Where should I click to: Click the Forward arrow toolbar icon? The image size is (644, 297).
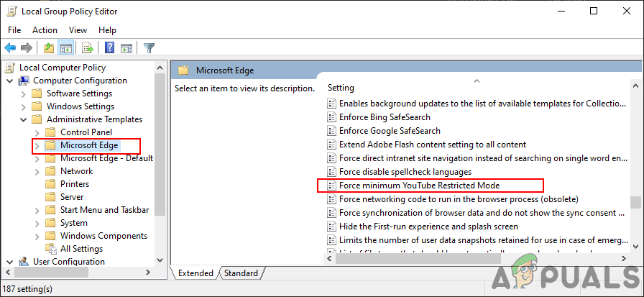27,48
